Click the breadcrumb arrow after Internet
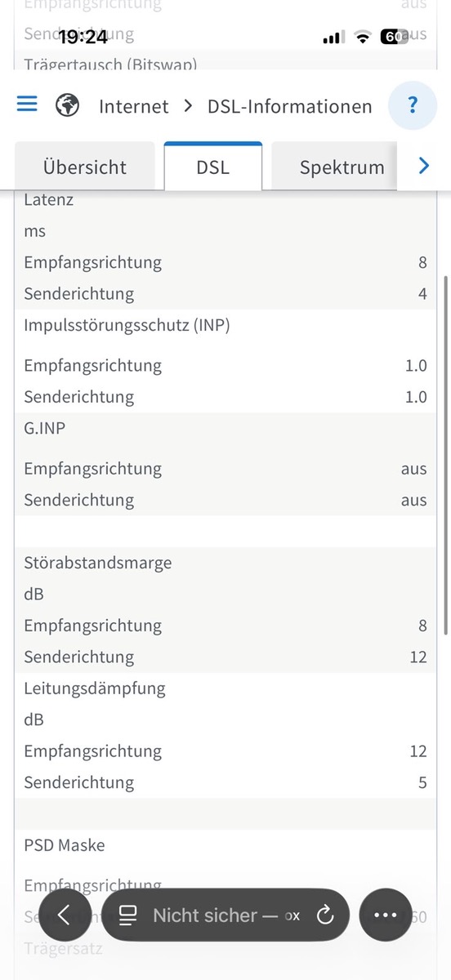Image resolution: width=451 pixels, height=980 pixels. pos(188,106)
